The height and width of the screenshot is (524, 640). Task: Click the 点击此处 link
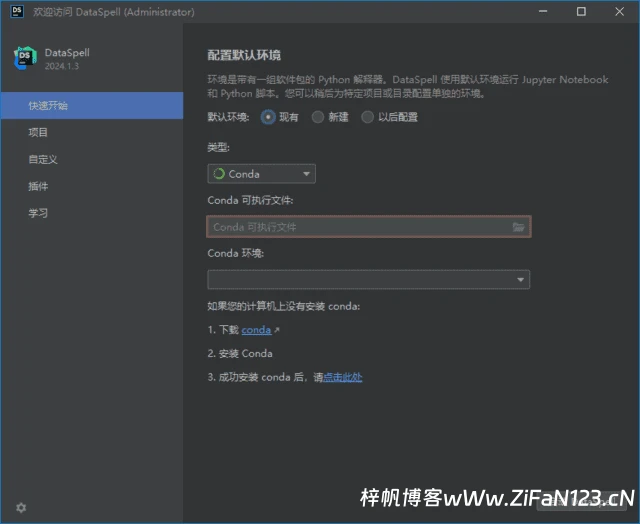(x=343, y=377)
